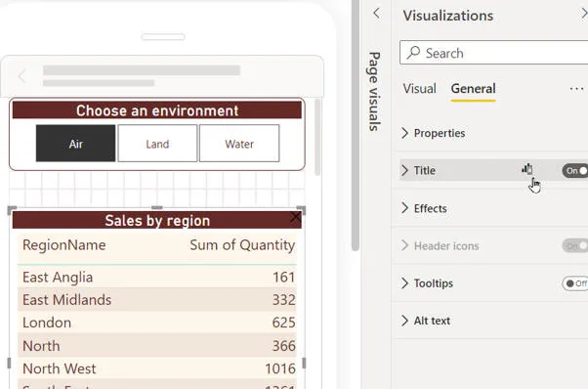Turn off the Title toggle
This screenshot has width=588, height=389.
[575, 171]
